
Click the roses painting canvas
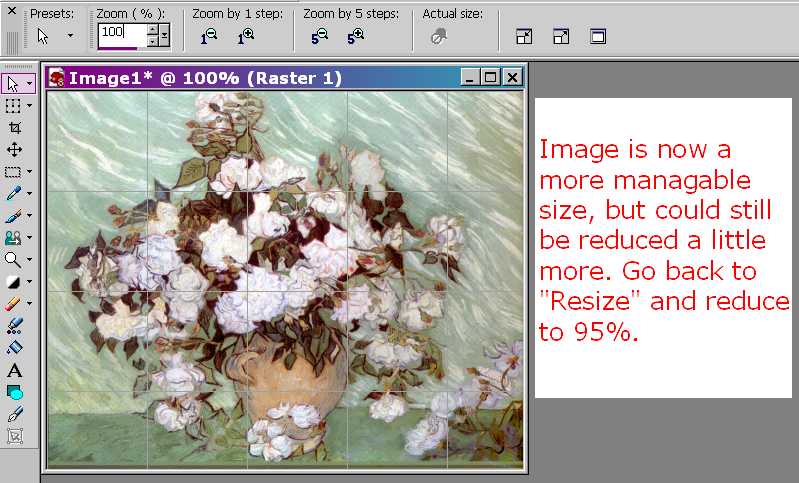click(x=285, y=280)
